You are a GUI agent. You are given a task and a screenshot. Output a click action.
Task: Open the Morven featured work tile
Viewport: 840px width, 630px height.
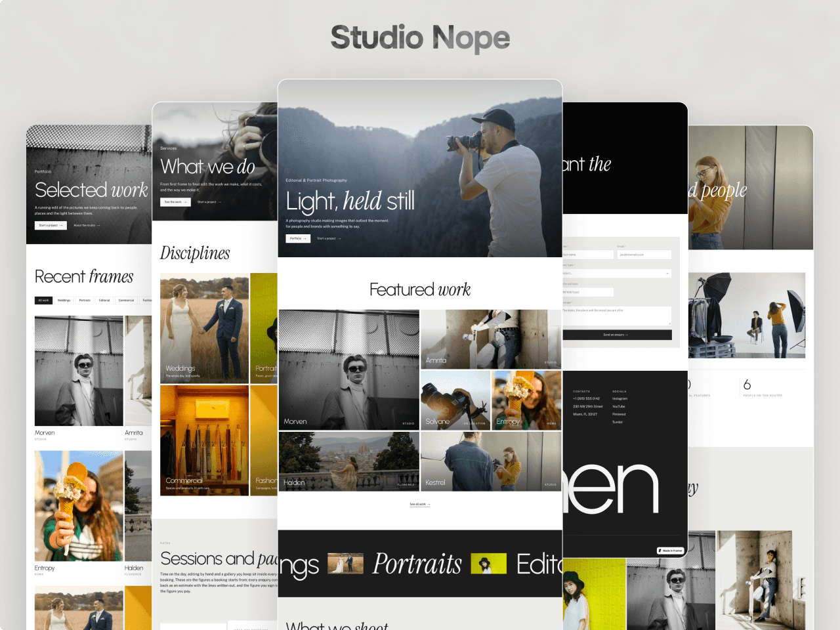(x=349, y=370)
